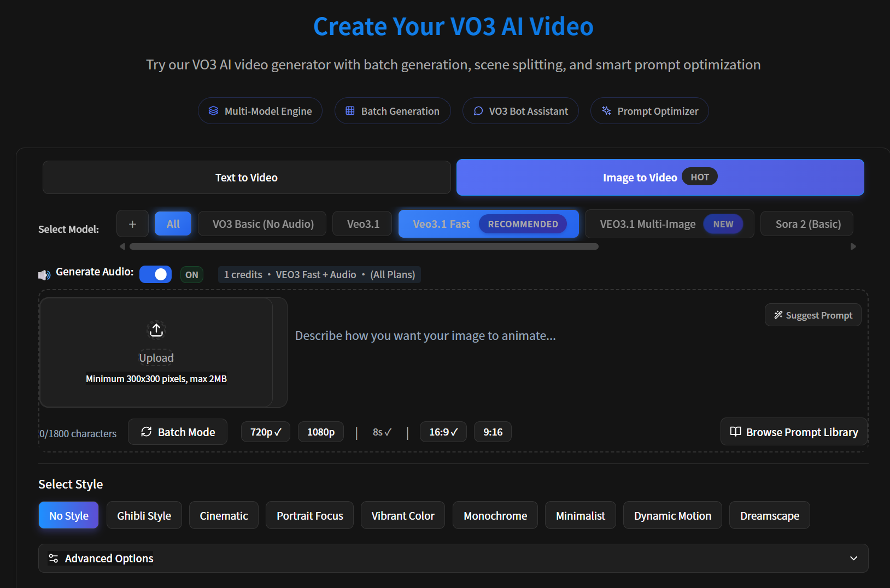Switch to the Image to Video tab
Image resolution: width=890 pixels, height=588 pixels.
pyautogui.click(x=660, y=178)
